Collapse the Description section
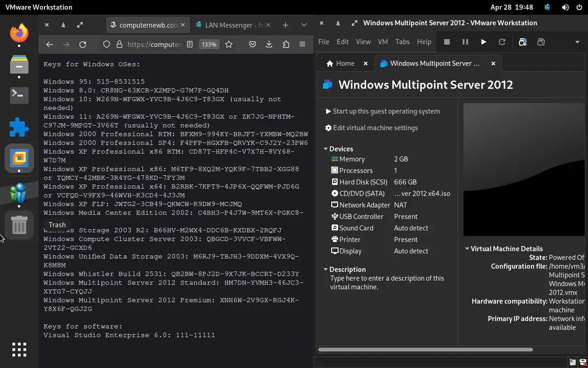588x368 pixels. pyautogui.click(x=326, y=270)
